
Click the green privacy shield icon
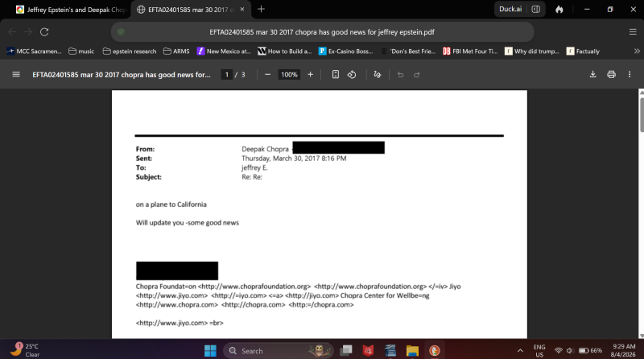point(121,32)
